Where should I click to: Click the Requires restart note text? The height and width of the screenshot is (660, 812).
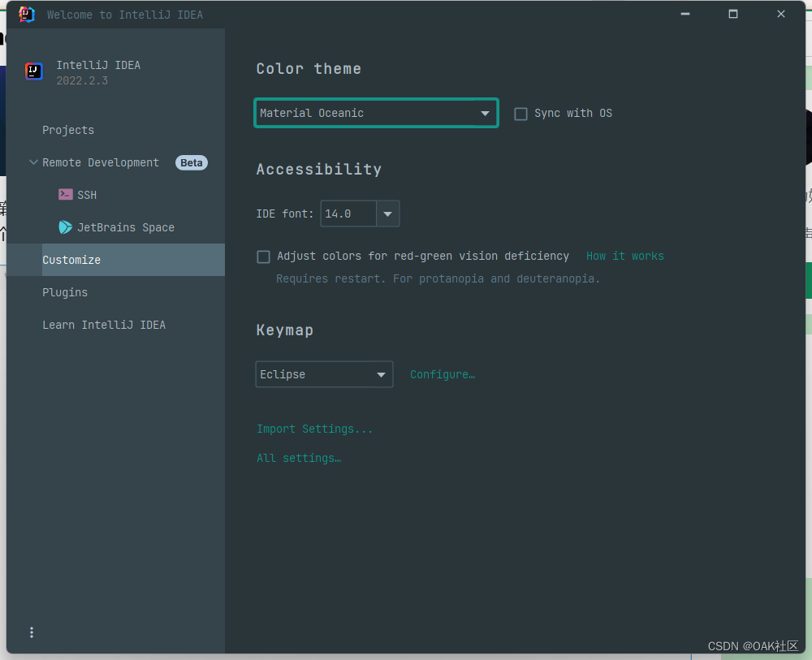click(438, 279)
